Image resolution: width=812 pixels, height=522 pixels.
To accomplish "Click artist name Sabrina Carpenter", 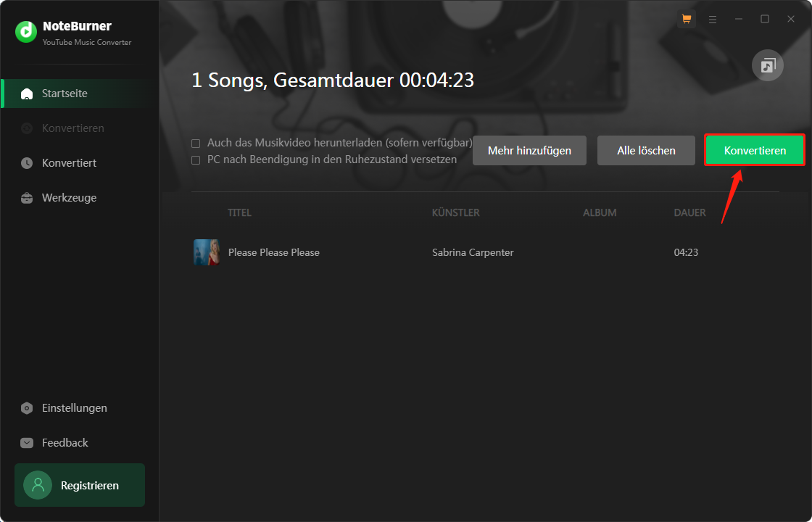I will point(473,253).
